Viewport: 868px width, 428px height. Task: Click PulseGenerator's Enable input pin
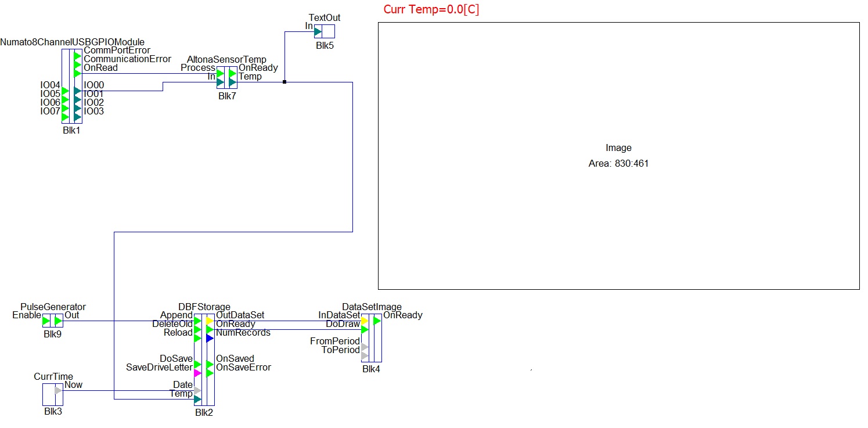click(46, 321)
